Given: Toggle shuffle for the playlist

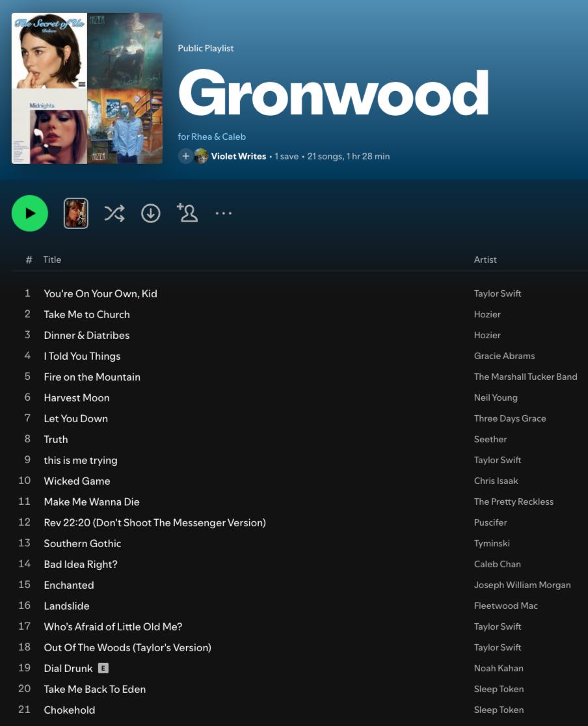Looking at the screenshot, I should pyautogui.click(x=114, y=213).
